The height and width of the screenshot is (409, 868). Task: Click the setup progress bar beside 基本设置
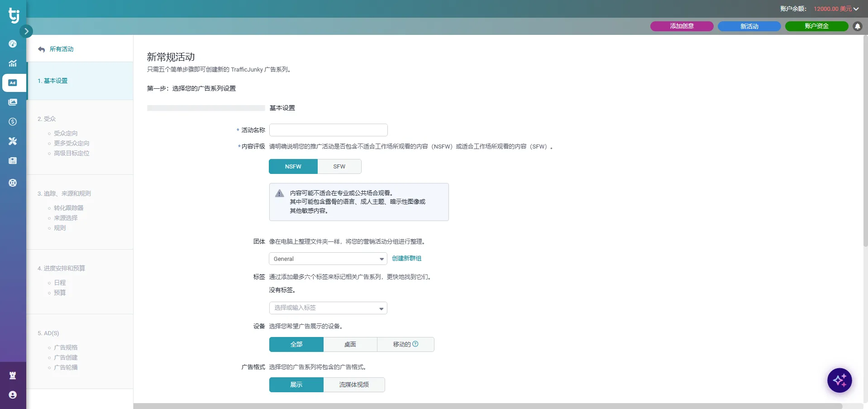coord(206,108)
